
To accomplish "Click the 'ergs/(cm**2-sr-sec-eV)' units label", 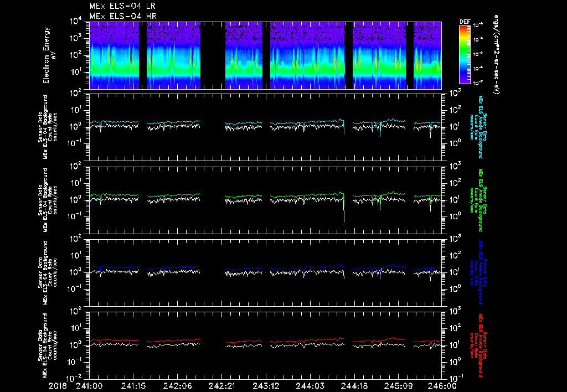I will pos(496,55).
